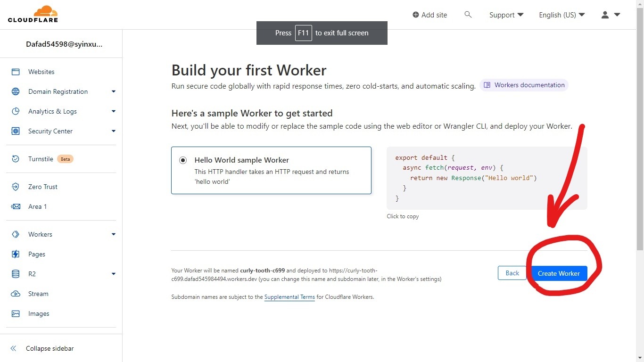Click the search magnifier icon

tap(468, 15)
